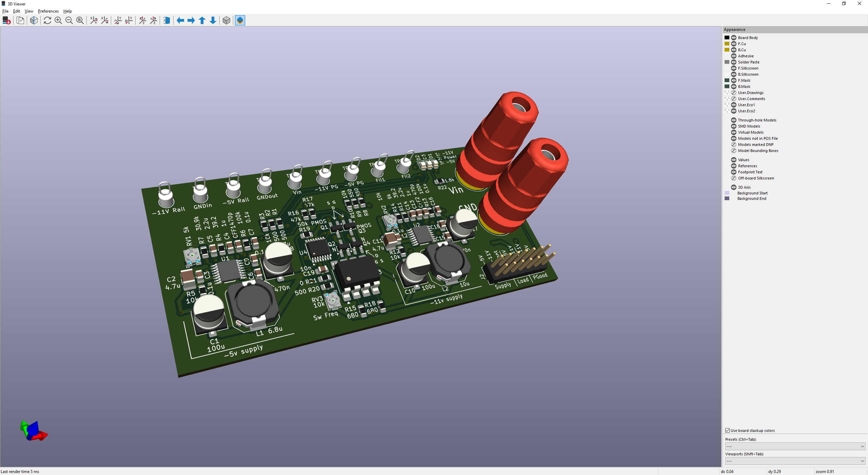This screenshot has height=475, width=868.
Task: Hide the 3D Axis indicator
Action: click(733, 187)
